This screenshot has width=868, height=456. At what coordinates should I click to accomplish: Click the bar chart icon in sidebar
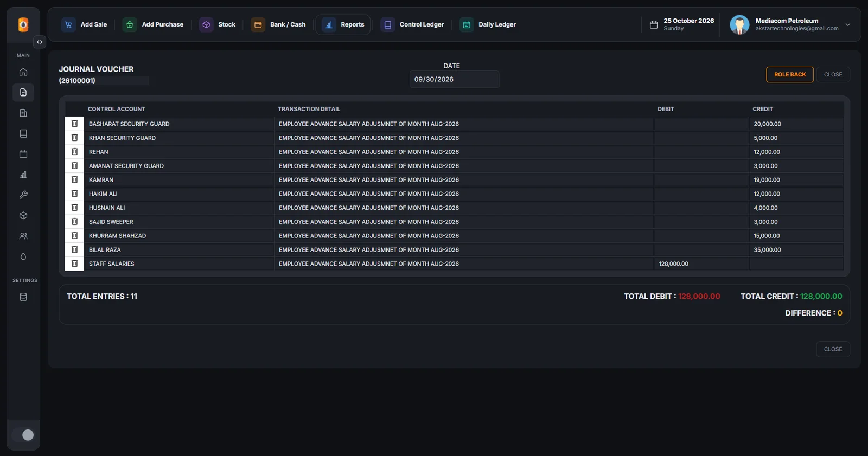[x=23, y=175]
